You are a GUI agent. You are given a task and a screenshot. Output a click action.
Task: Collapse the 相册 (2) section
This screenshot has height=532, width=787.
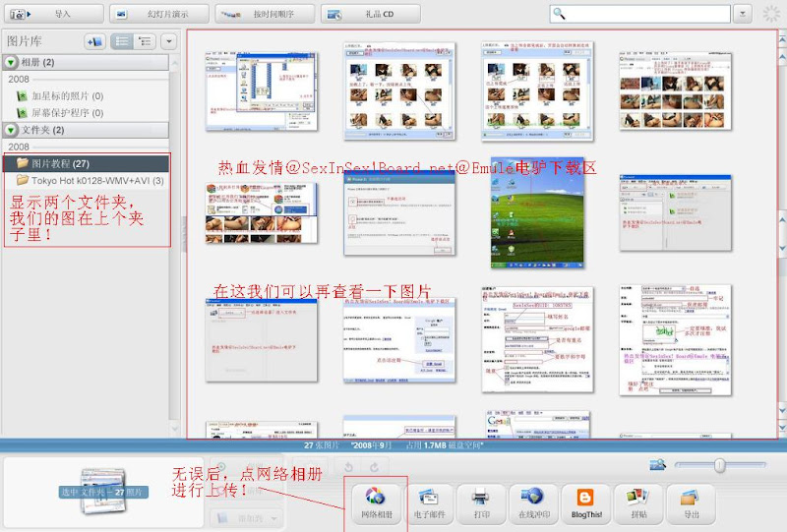pyautogui.click(x=11, y=62)
